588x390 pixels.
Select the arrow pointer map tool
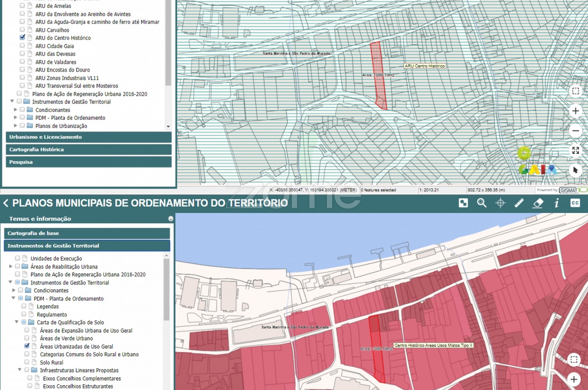click(x=576, y=170)
